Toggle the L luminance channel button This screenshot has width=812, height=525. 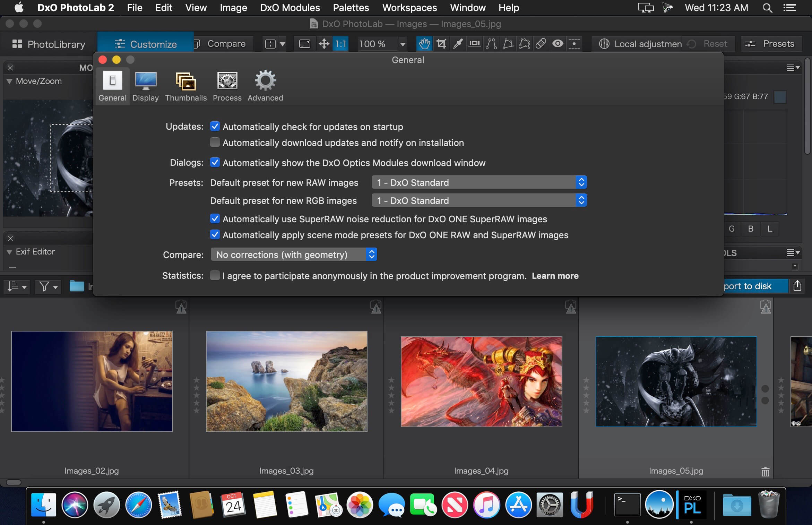tap(770, 229)
